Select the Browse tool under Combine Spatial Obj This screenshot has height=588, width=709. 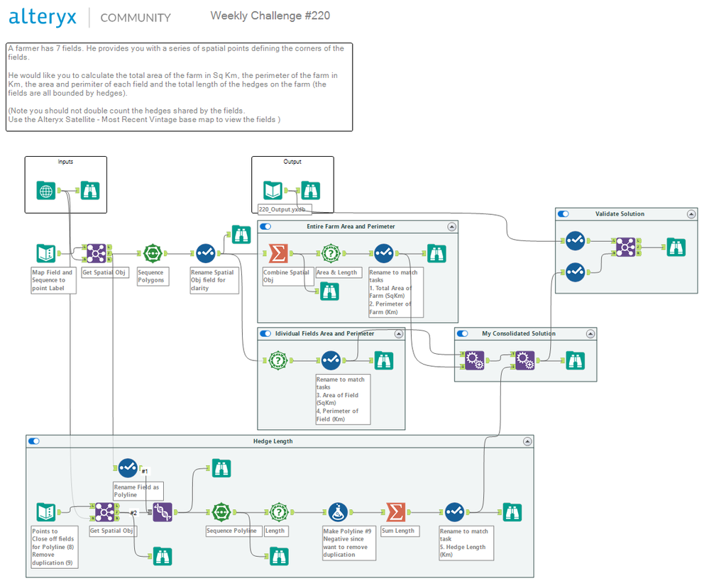click(x=329, y=292)
